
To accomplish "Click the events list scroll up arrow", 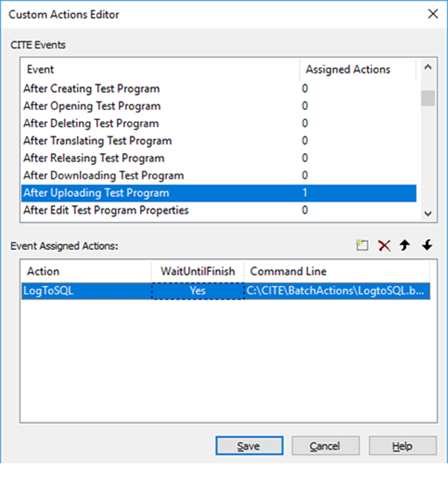I will [428, 68].
